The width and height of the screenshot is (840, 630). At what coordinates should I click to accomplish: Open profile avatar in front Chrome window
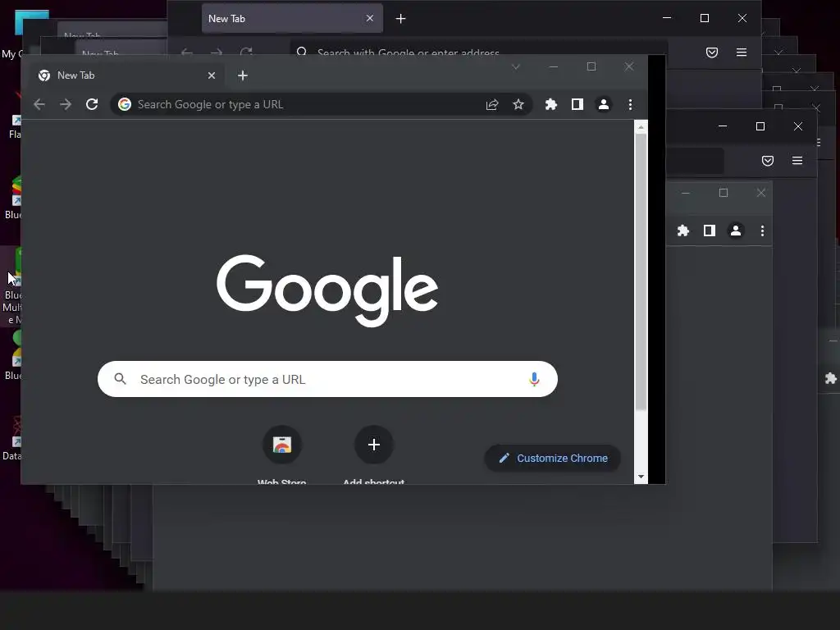tap(603, 104)
